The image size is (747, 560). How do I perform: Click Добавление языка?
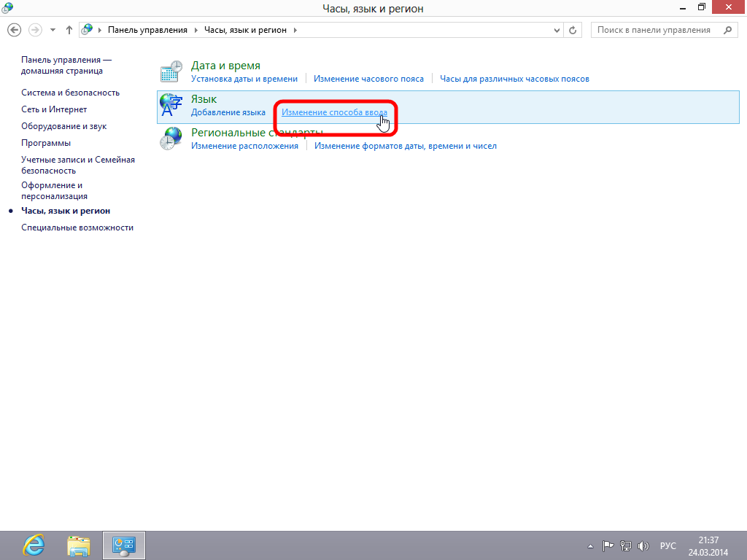[x=228, y=112]
